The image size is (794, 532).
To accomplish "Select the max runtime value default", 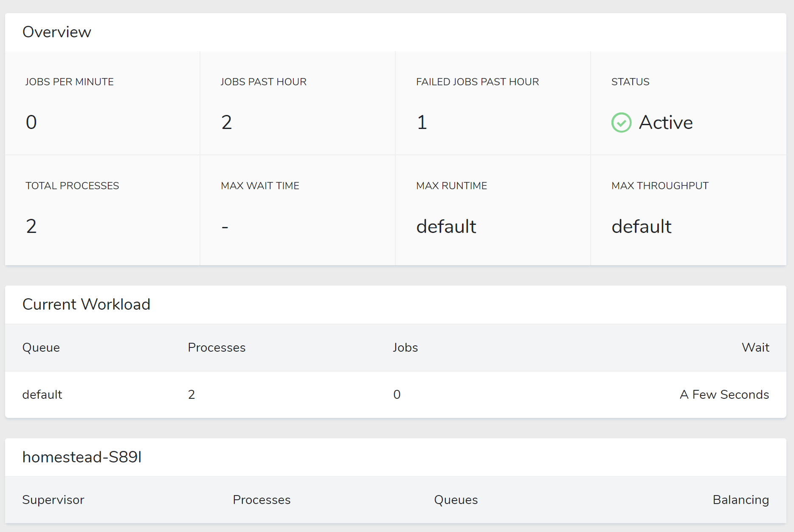I will coord(446,227).
